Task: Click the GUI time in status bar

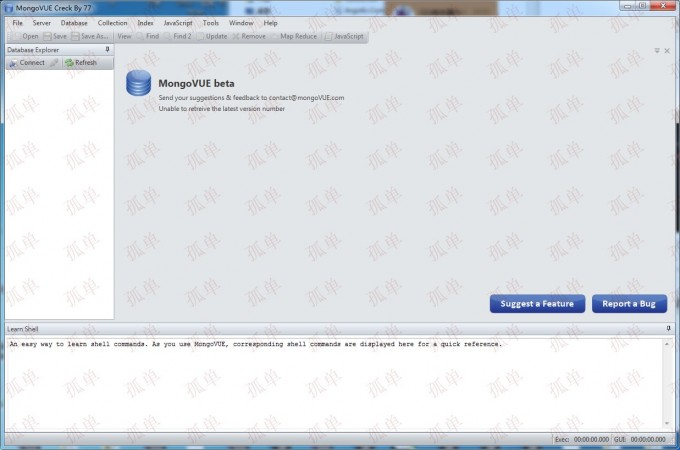Action: pos(640,440)
